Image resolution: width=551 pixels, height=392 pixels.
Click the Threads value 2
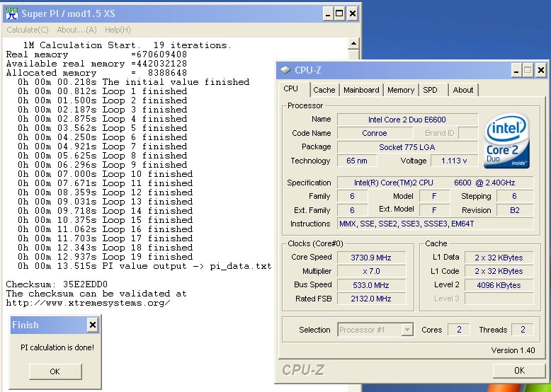[x=523, y=330]
